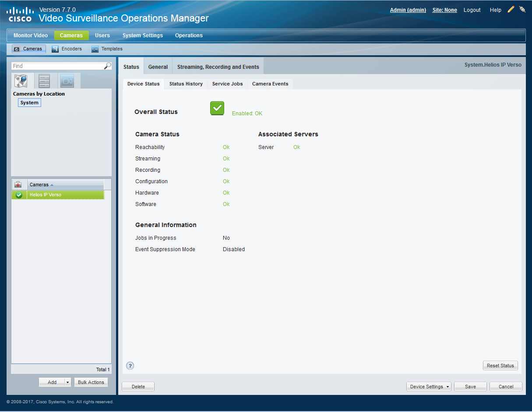The image size is (532, 412).
Task: Click the blue question mark help icon
Action: click(x=130, y=366)
